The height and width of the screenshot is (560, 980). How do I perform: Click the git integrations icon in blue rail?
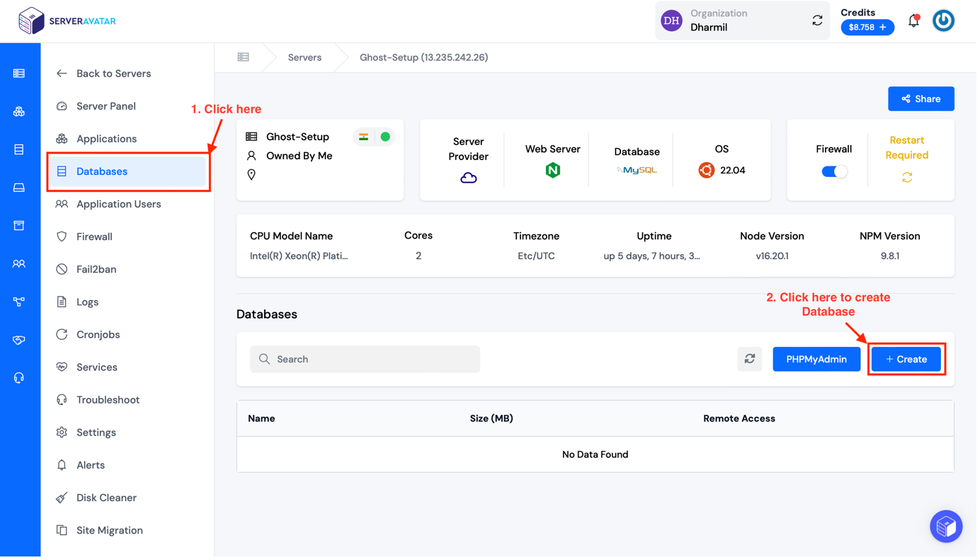[19, 303]
